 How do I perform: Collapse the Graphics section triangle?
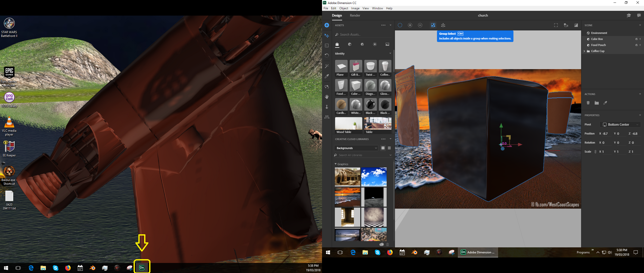tap(336, 164)
